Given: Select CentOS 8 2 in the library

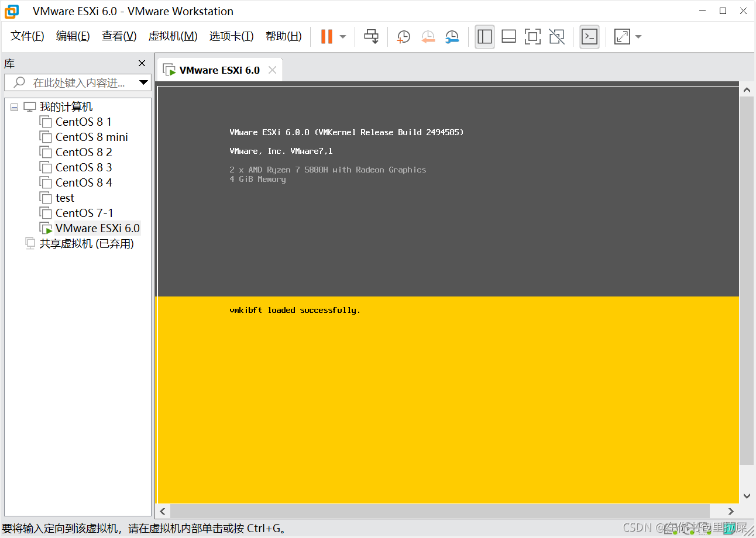Looking at the screenshot, I should (x=84, y=152).
